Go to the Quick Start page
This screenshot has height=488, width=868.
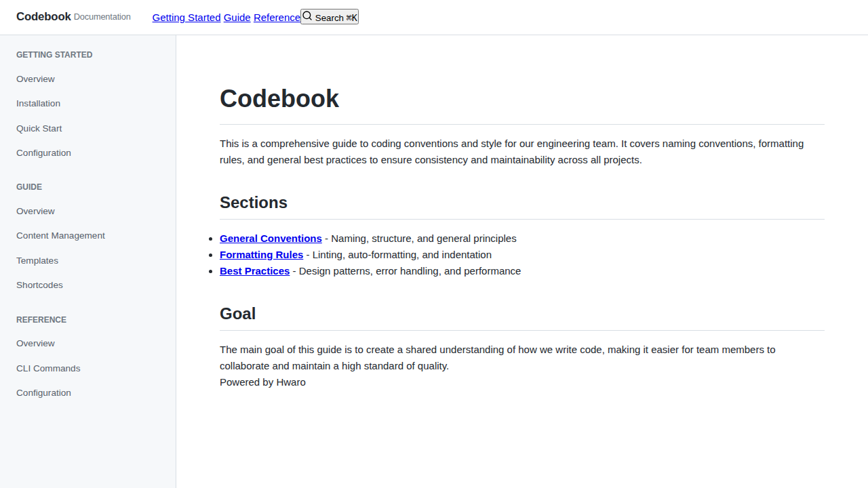(x=39, y=128)
